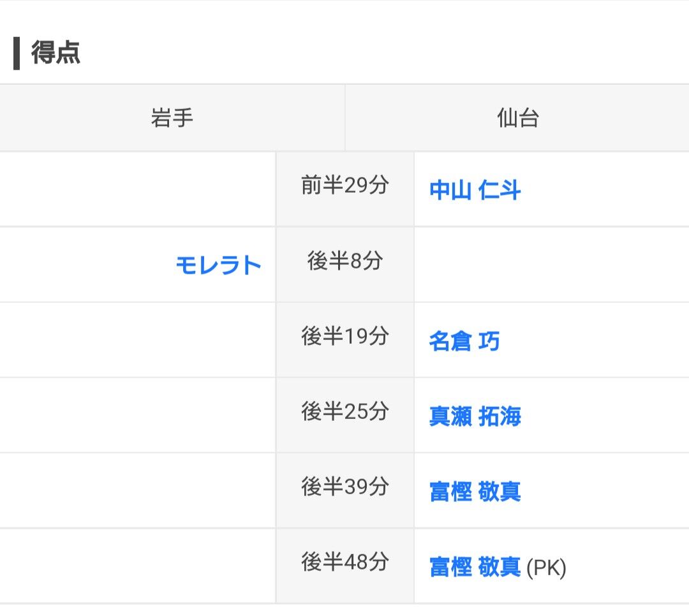Click the dark bar beside 得点

pos(17,54)
